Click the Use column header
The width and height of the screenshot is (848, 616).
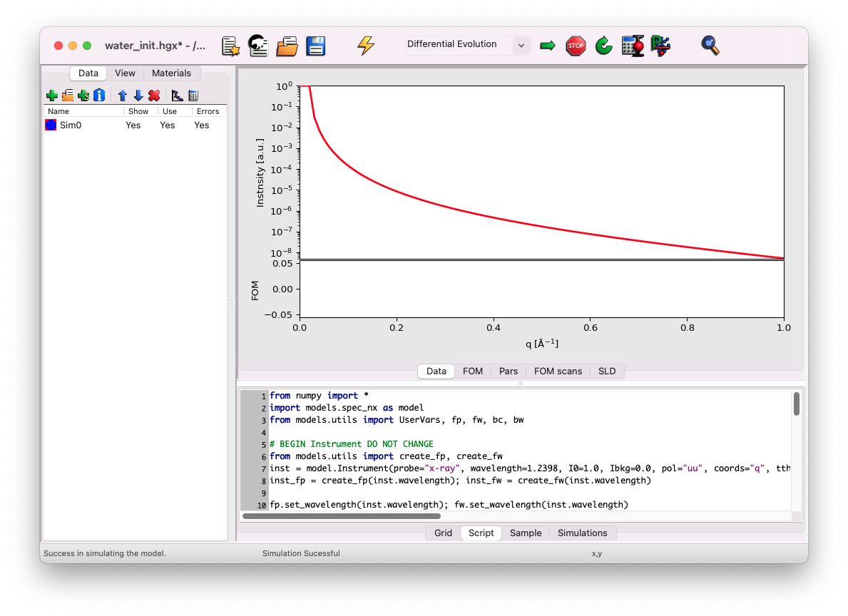tap(175, 111)
